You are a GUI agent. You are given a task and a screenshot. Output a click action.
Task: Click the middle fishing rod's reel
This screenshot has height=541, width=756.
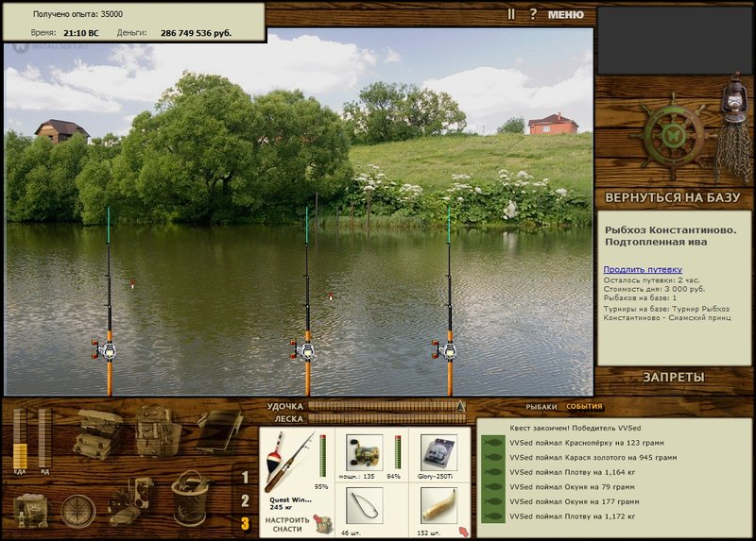pyautogui.click(x=303, y=350)
